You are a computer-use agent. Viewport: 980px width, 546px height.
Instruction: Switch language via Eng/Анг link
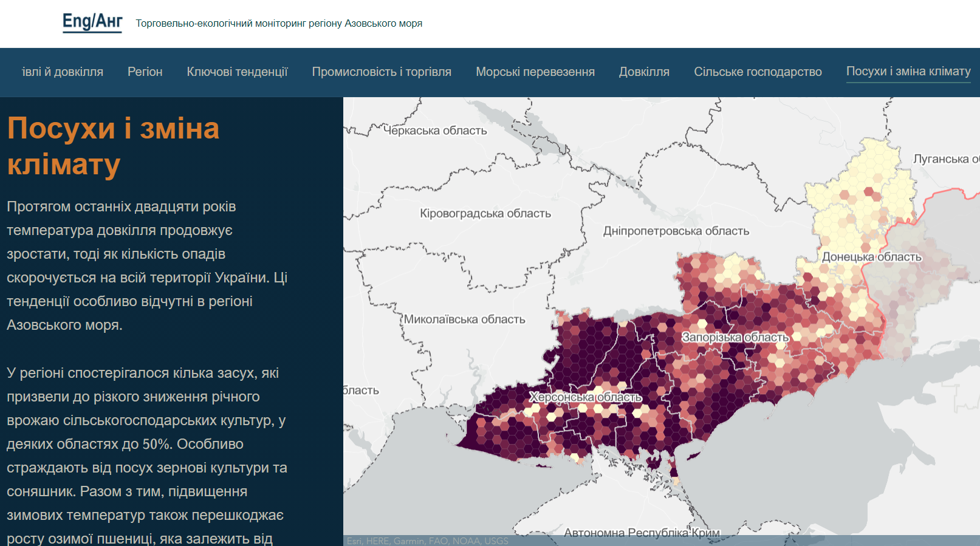[92, 22]
